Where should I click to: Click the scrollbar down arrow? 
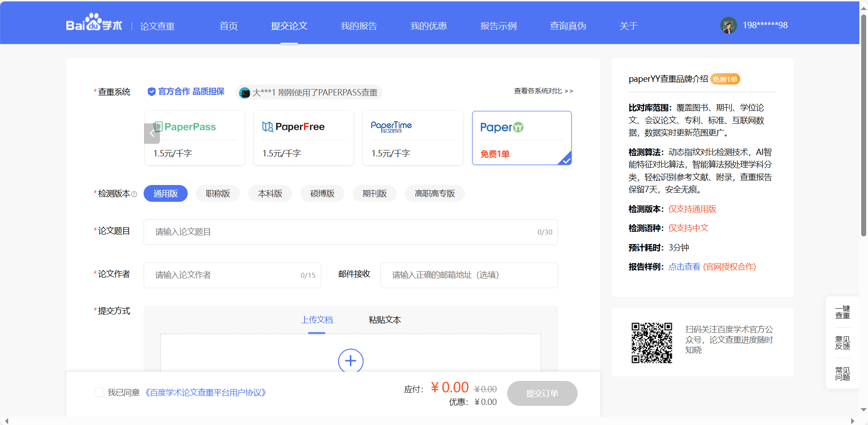863,410
